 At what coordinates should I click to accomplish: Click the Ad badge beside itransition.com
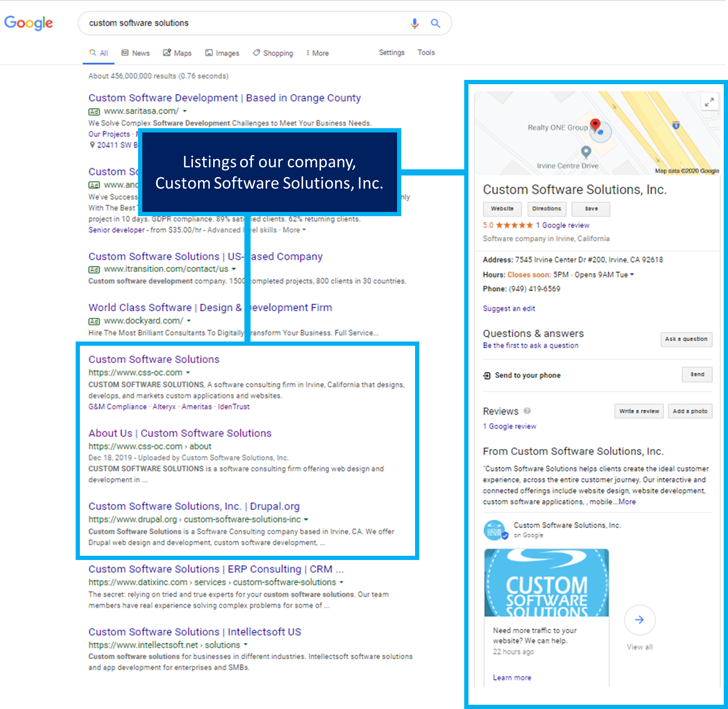[94, 270]
